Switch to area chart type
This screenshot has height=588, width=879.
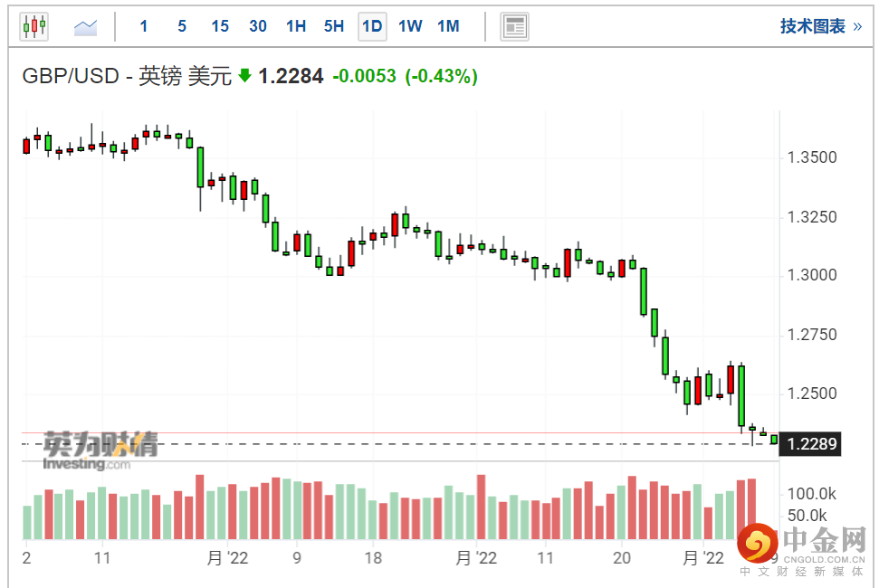point(86,26)
